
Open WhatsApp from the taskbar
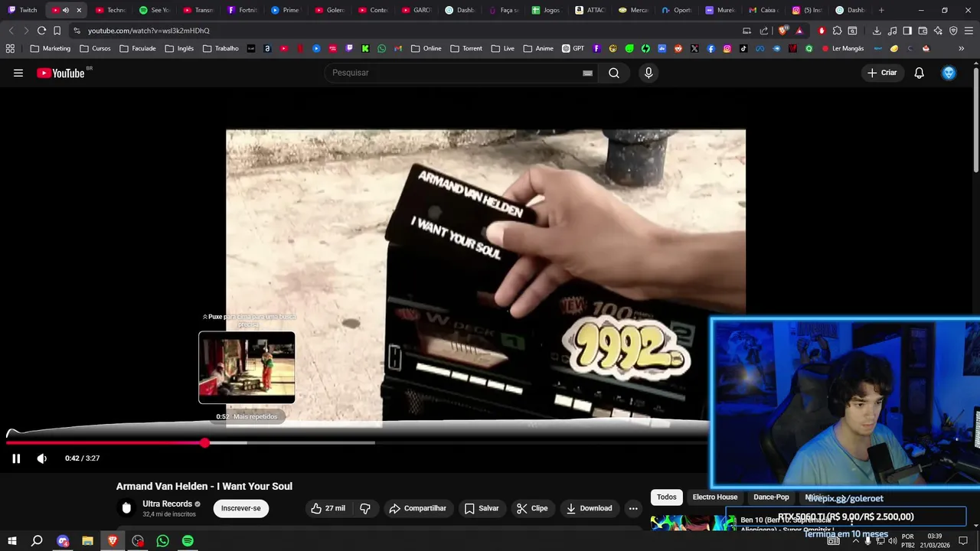click(162, 540)
